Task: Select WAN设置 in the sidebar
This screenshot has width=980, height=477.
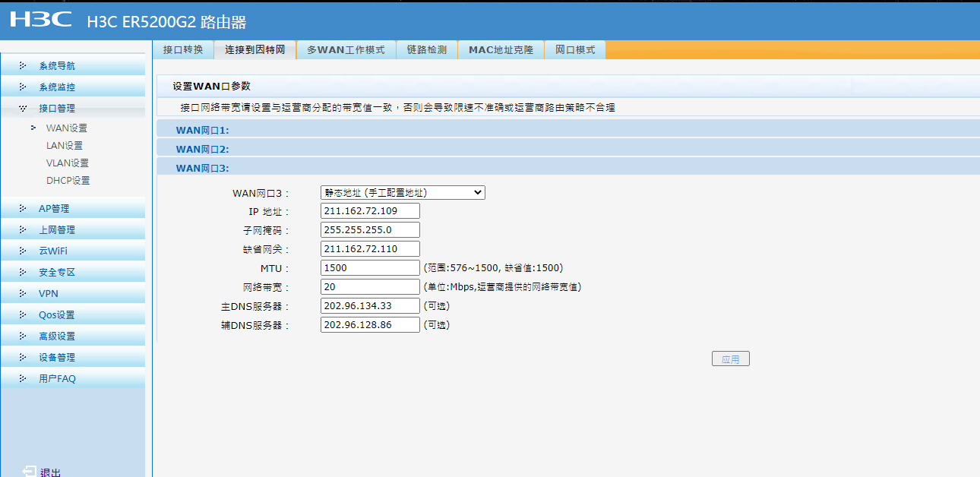Action: pyautogui.click(x=67, y=128)
